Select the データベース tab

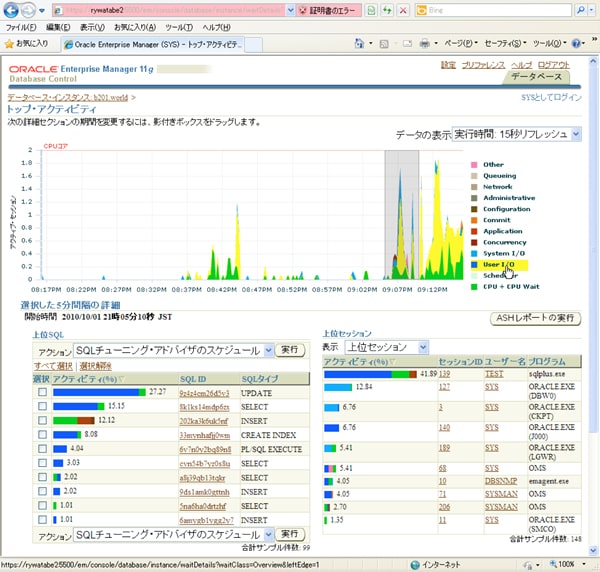(x=538, y=77)
